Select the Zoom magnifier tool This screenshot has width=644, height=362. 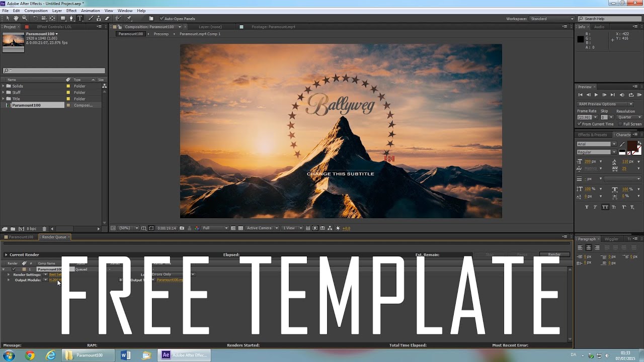(x=25, y=18)
